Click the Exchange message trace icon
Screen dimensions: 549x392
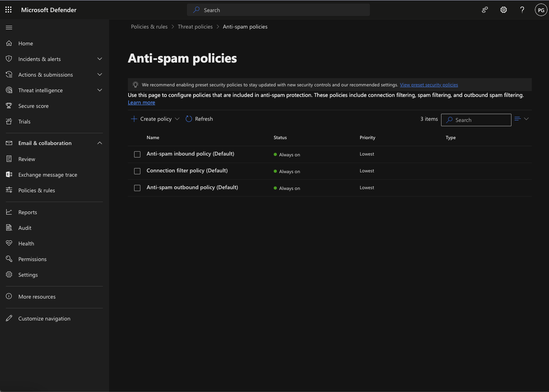tap(9, 175)
